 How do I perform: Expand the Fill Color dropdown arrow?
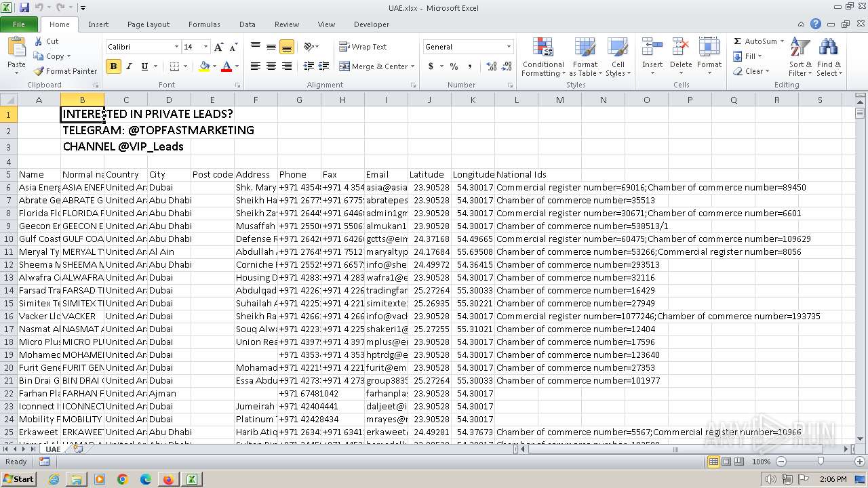pyautogui.click(x=214, y=66)
